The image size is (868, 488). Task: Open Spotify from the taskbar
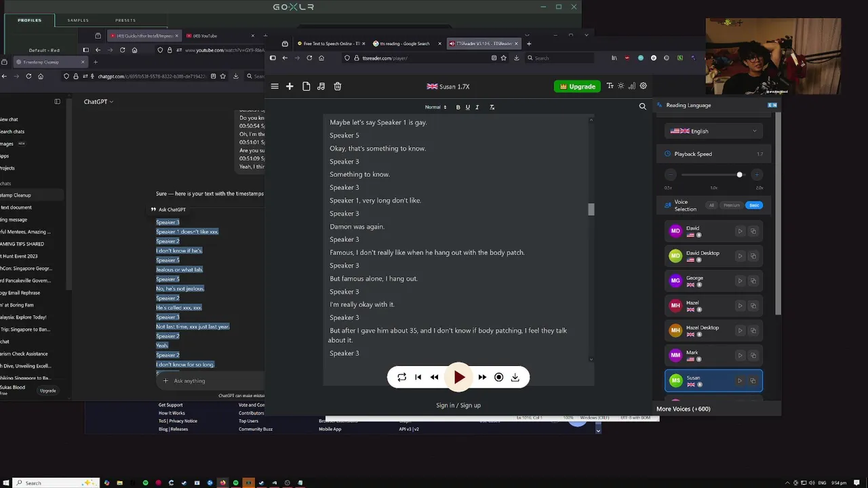tap(145, 483)
